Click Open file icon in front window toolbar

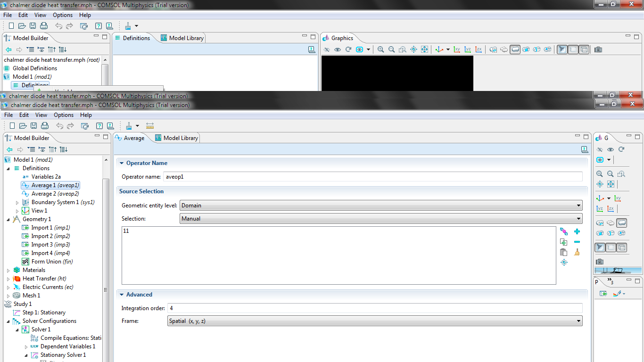click(23, 126)
